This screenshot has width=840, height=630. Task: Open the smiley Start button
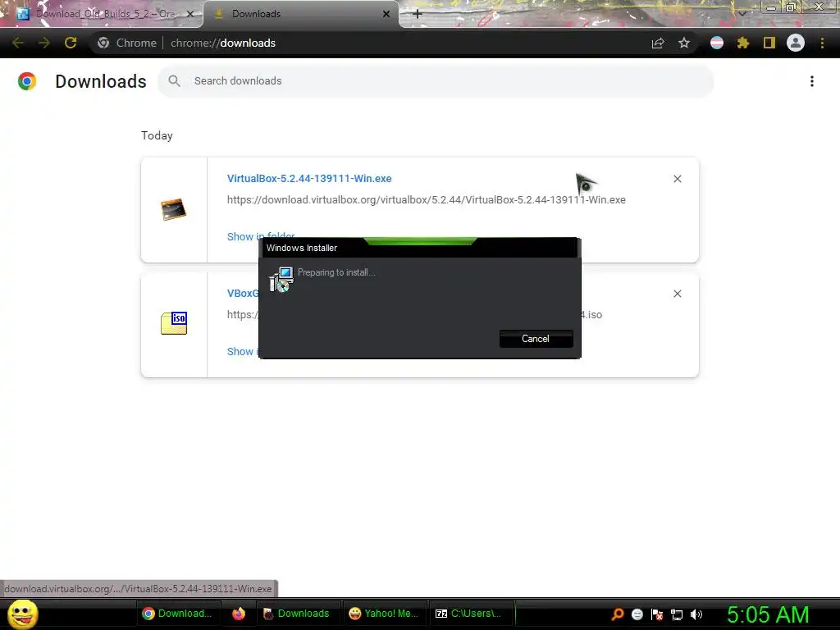click(x=22, y=614)
